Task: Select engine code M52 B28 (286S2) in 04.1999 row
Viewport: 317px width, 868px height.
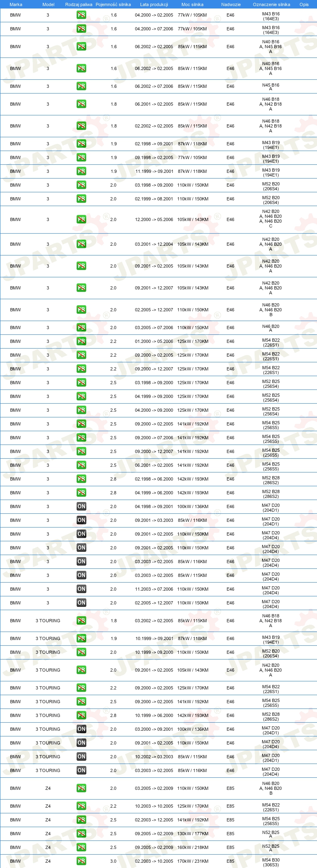Action: [x=271, y=494]
